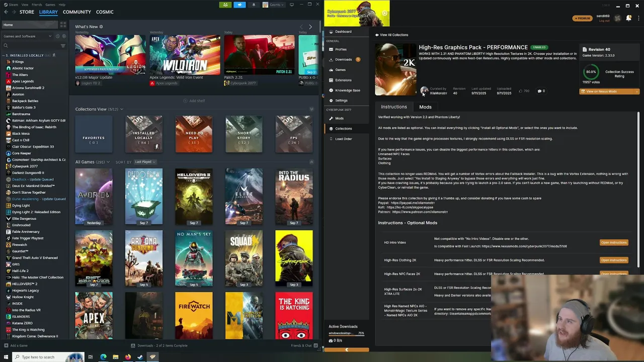Click comments bubble icon for collection
Image resolution: width=644 pixels, height=362 pixels.
pos(539,91)
